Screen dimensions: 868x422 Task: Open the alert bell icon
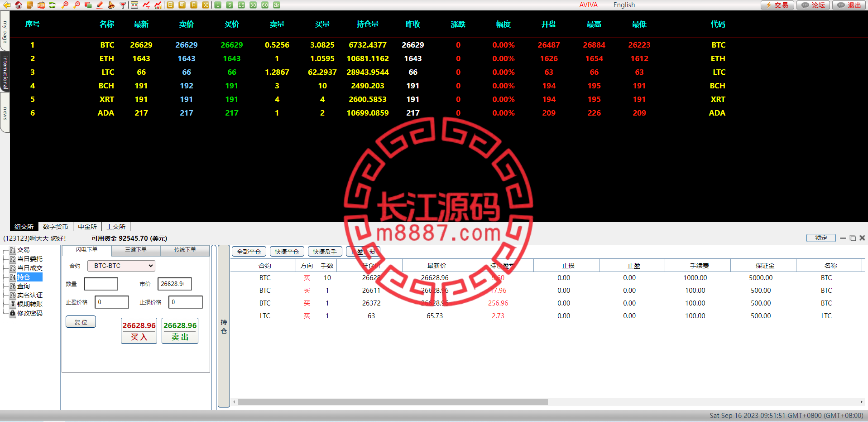111,5
